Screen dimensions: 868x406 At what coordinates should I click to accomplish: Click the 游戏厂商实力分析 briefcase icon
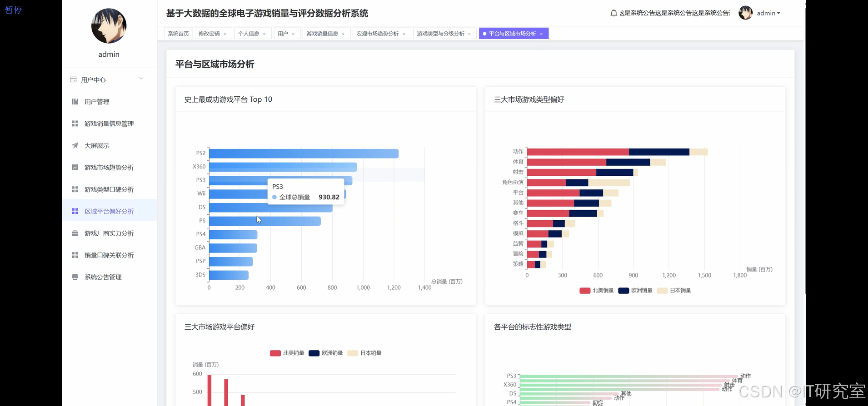[75, 233]
